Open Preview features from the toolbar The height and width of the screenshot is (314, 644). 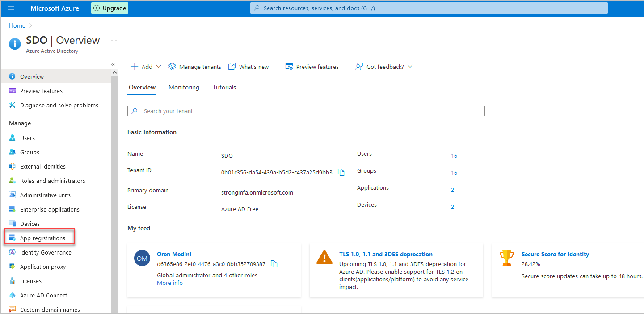click(312, 67)
